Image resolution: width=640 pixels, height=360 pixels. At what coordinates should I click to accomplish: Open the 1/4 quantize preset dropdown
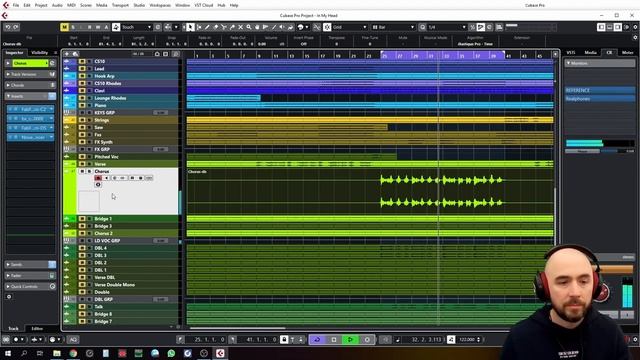(447, 27)
